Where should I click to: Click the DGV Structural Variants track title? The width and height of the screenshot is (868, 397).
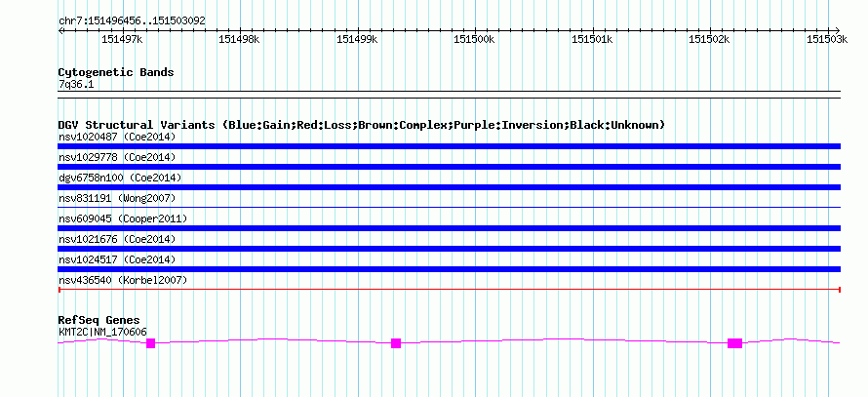click(361, 125)
